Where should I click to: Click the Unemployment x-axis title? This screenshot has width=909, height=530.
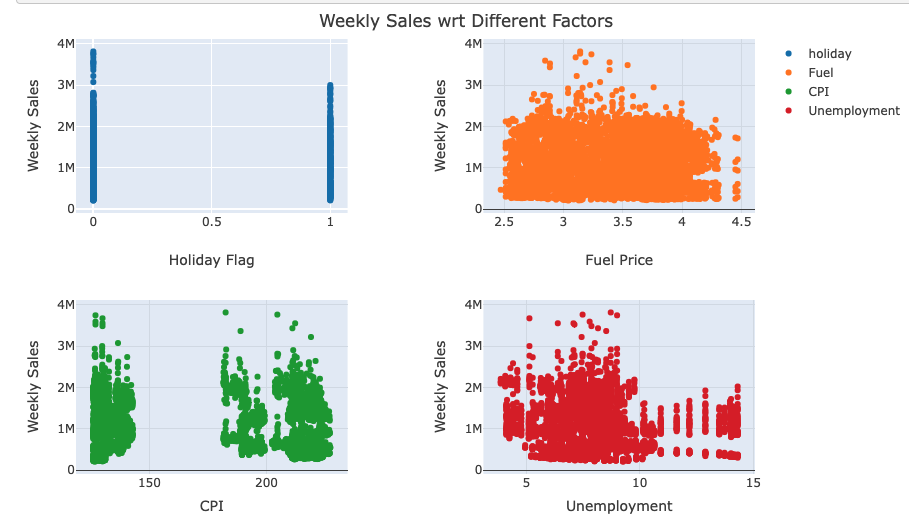pyautogui.click(x=619, y=506)
